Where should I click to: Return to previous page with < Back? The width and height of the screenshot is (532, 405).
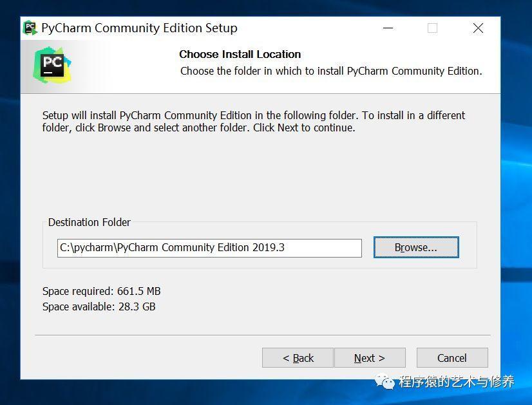(298, 358)
